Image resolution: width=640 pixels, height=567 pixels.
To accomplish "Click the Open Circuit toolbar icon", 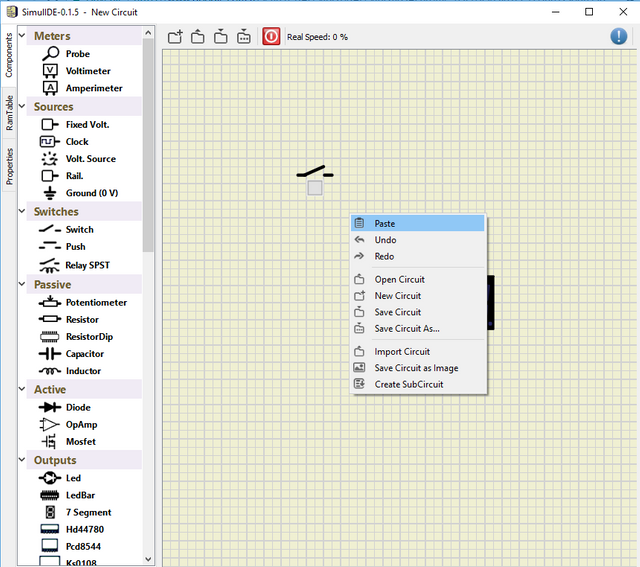I will [198, 37].
